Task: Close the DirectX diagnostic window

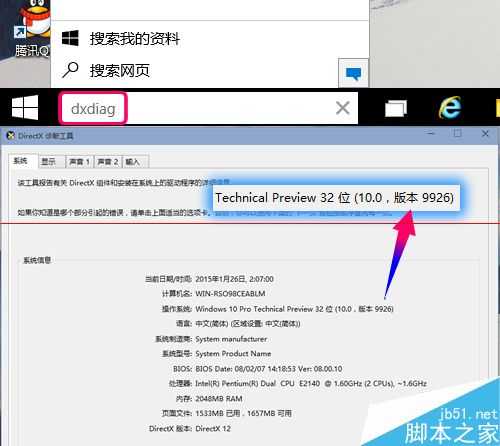Action: pos(485,134)
